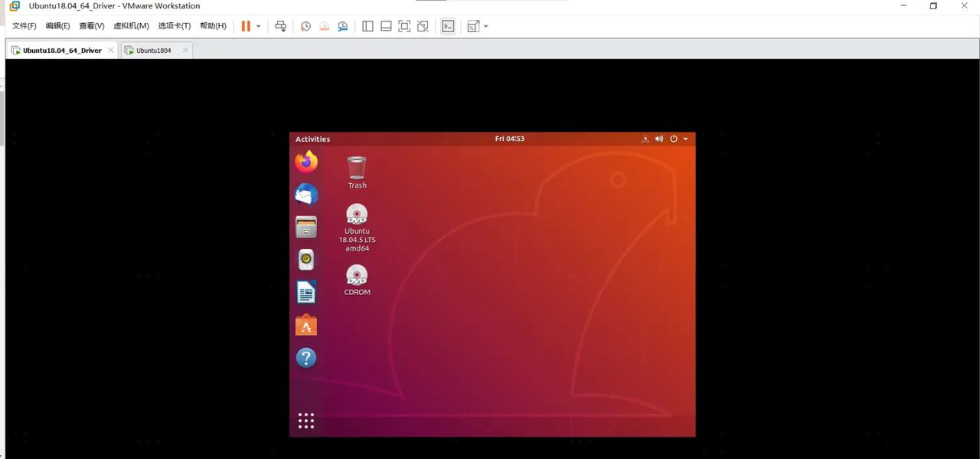Open the 文件(F) menu

coord(24,26)
